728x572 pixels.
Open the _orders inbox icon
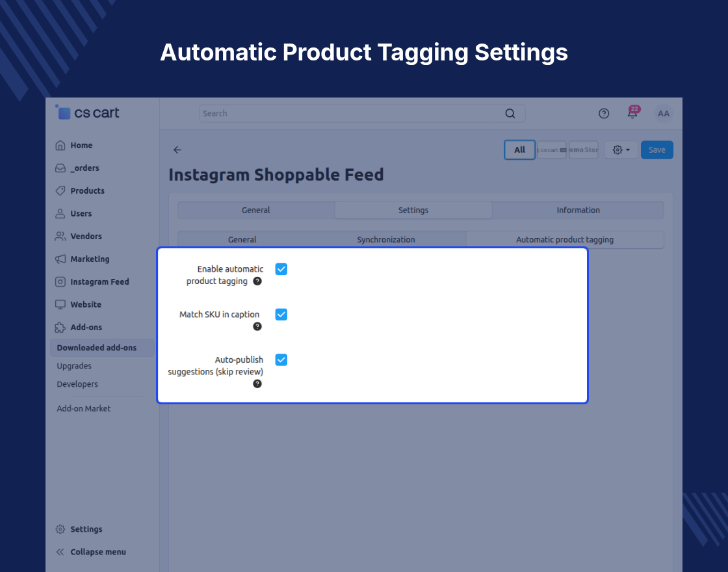tap(60, 168)
